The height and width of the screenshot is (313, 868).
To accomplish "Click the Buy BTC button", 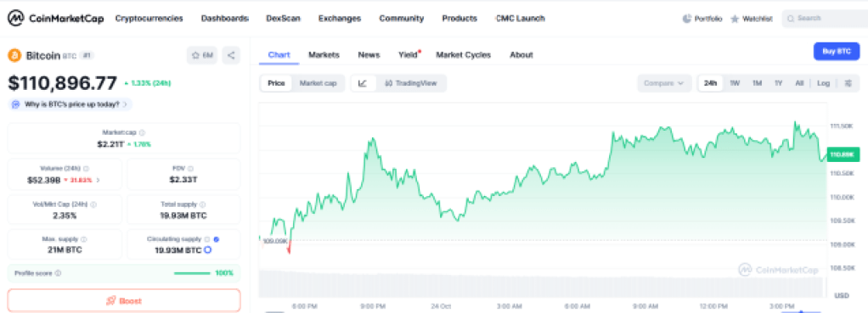I will pyautogui.click(x=836, y=52).
